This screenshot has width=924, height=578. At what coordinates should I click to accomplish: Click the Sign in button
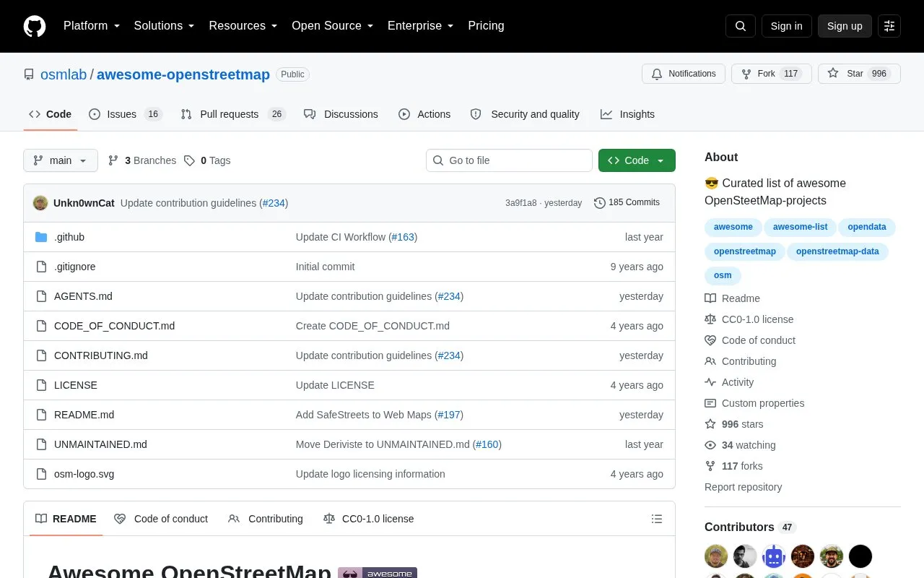click(786, 26)
